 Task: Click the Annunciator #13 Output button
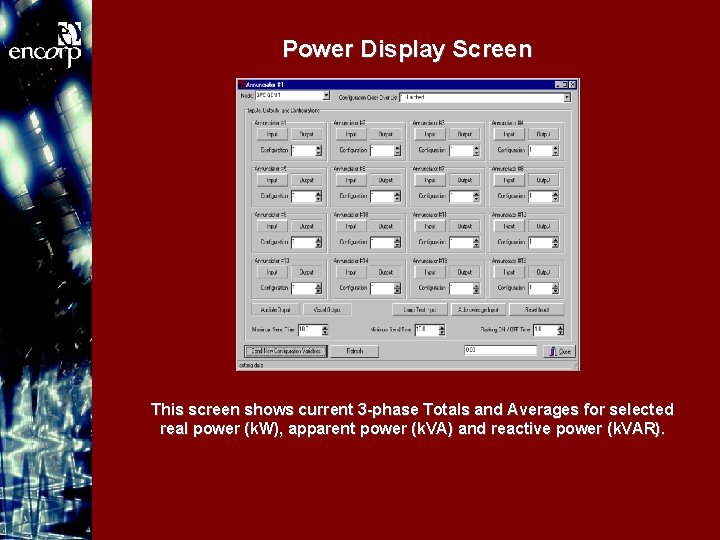pos(306,272)
